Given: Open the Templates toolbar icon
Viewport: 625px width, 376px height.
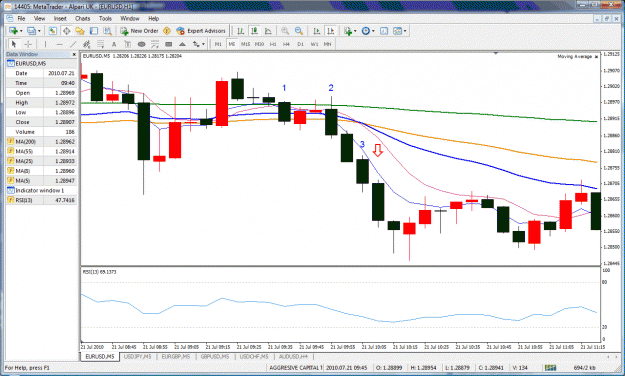Looking at the screenshot, I should tap(397, 31).
